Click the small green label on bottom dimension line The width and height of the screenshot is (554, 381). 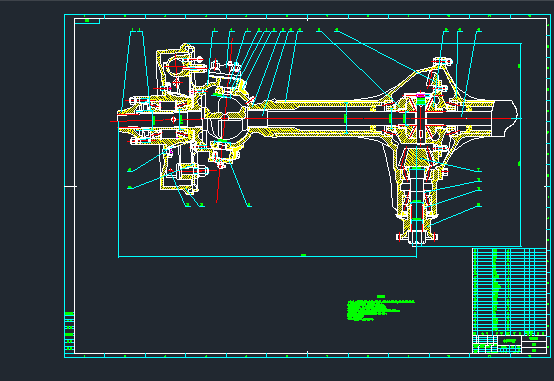click(303, 255)
